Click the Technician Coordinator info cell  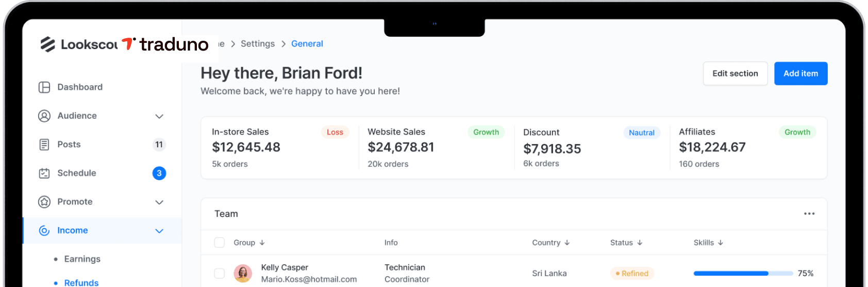[x=407, y=273]
